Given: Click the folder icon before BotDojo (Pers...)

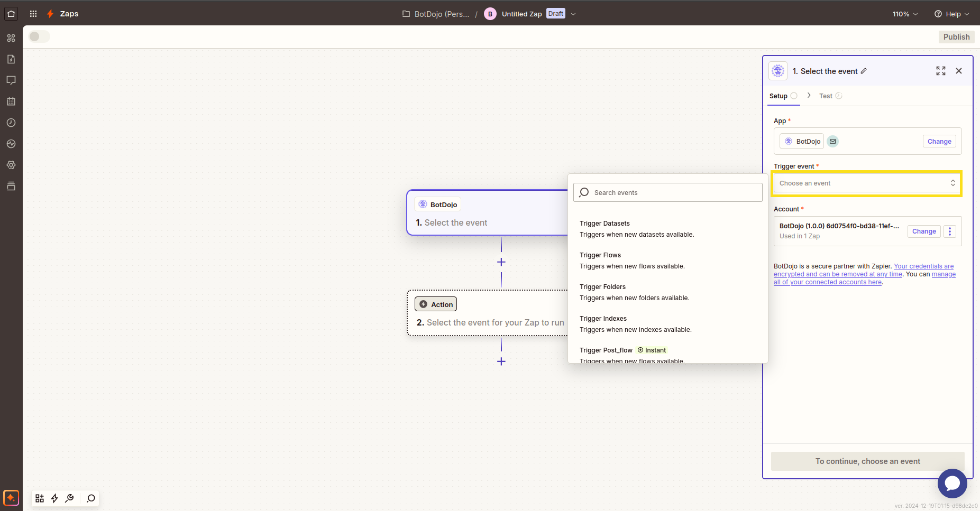Looking at the screenshot, I should [x=406, y=14].
